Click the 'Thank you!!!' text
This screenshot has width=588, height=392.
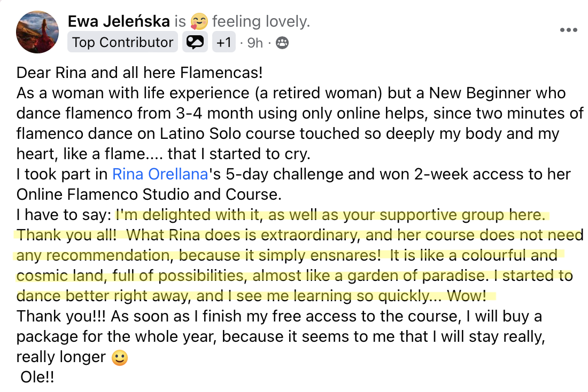[x=61, y=316]
